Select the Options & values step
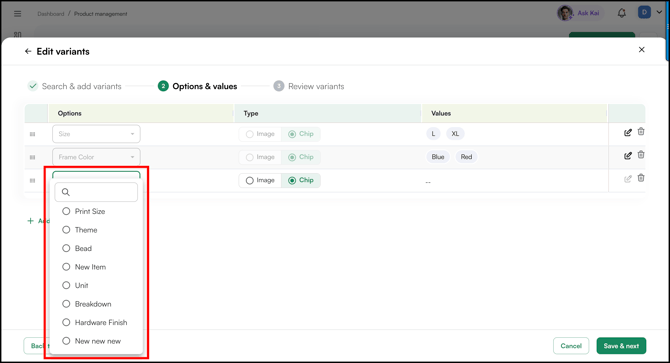 (x=197, y=86)
